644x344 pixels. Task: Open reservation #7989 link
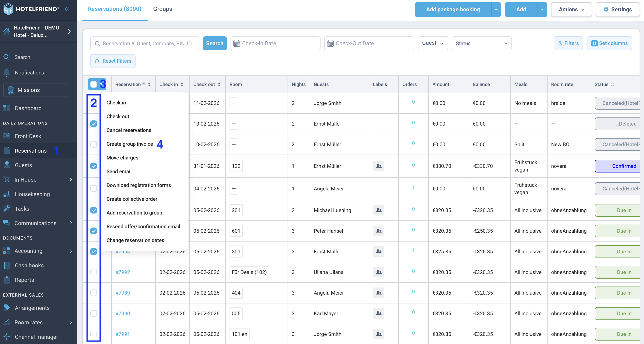click(x=123, y=293)
